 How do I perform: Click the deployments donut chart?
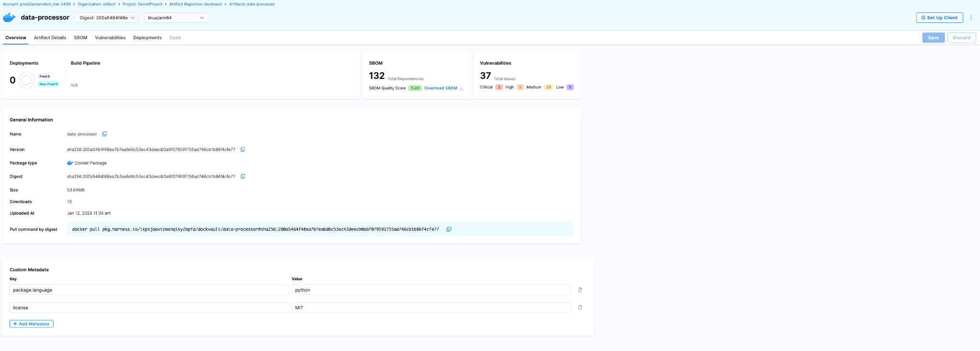point(27,80)
